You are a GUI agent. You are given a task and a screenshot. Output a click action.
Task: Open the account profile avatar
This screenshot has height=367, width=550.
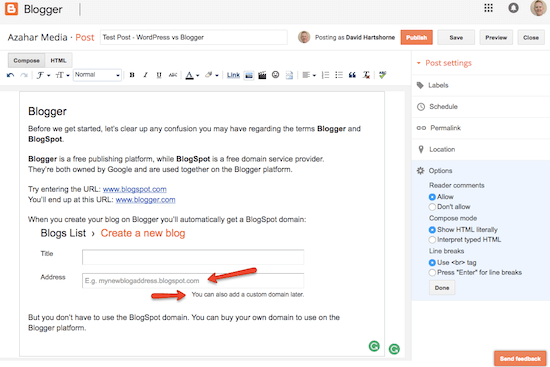[538, 8]
